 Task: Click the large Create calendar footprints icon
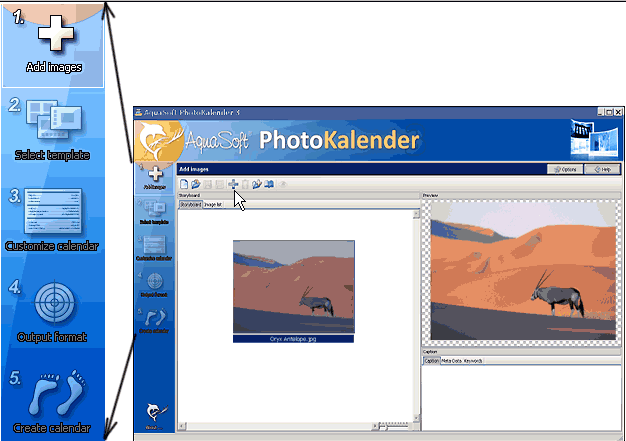coord(52,397)
